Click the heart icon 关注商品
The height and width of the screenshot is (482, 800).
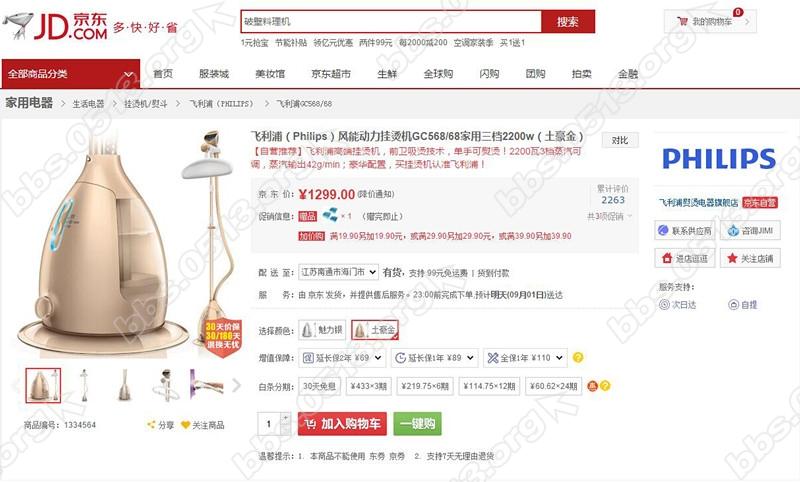185,425
